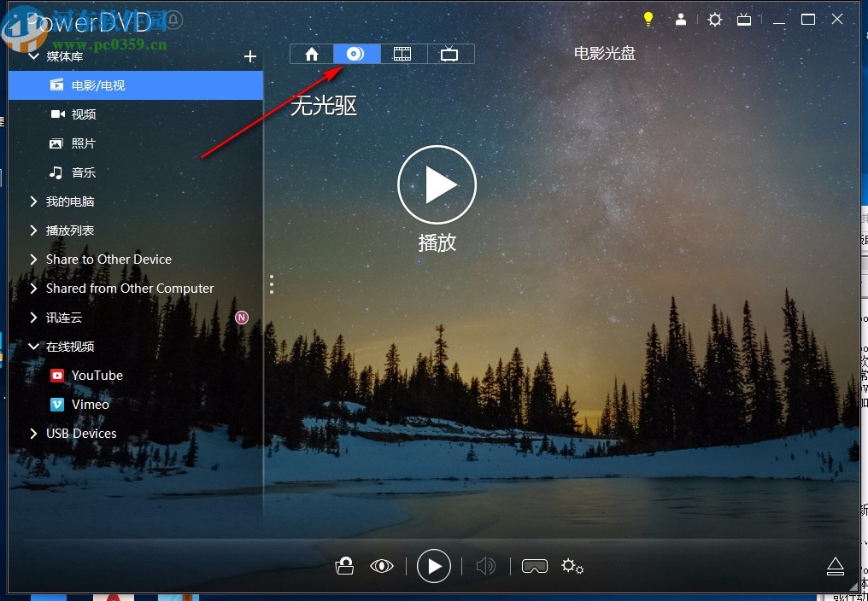Mute the audio with the speaker icon
Image resolution: width=868 pixels, height=601 pixels.
[x=486, y=566]
